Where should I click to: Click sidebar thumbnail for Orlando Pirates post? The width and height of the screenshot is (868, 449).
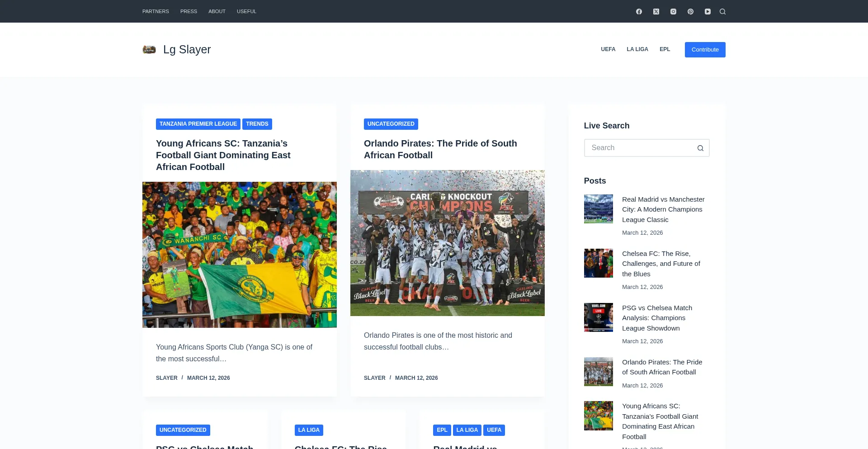pyautogui.click(x=599, y=372)
